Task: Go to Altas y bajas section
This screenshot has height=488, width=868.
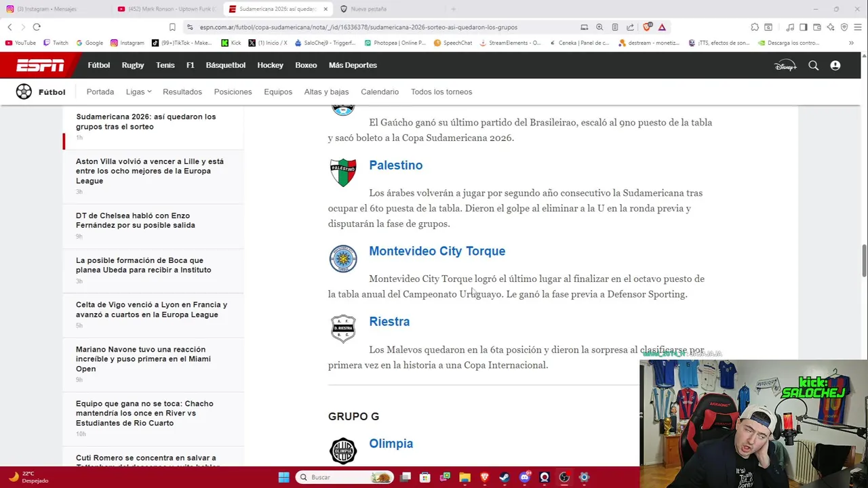Action: pos(326,91)
